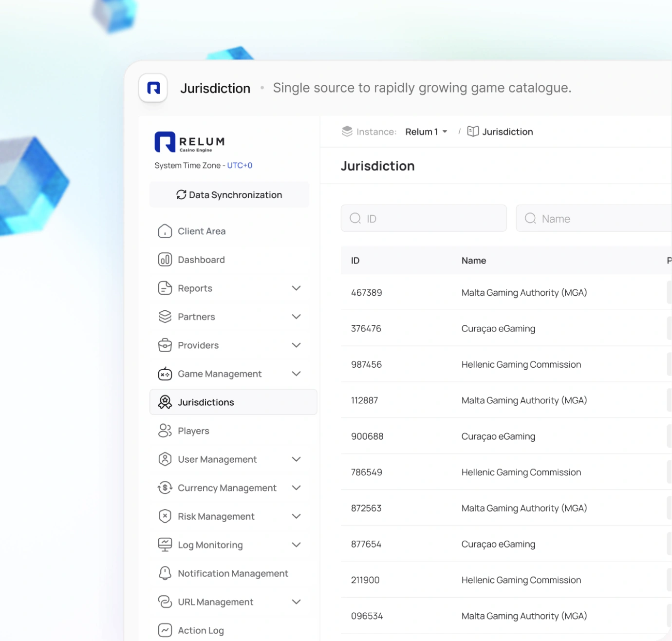Click the Notification Management bell icon
The width and height of the screenshot is (672, 641).
click(165, 573)
